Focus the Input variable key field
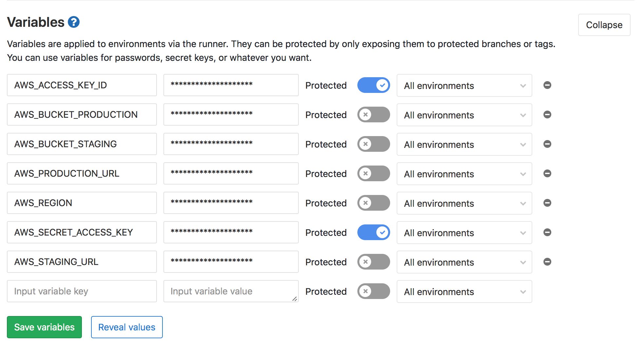This screenshot has height=352, width=644. [x=82, y=291]
